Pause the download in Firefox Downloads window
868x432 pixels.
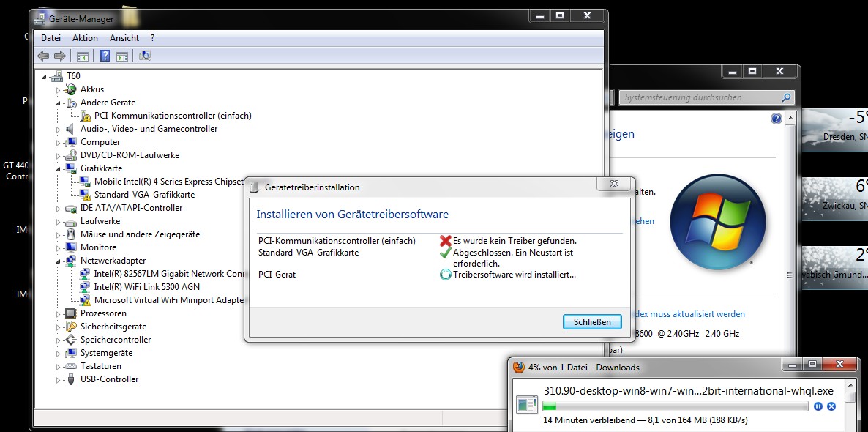(x=818, y=406)
